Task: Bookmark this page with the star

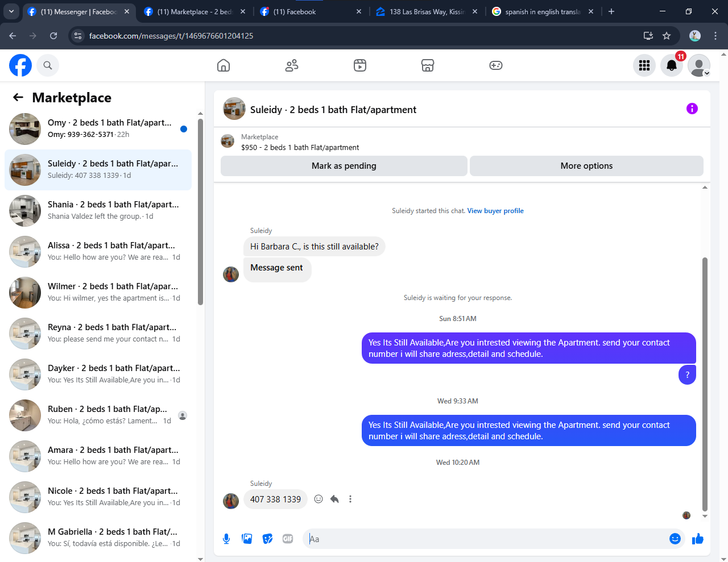Action: click(667, 36)
